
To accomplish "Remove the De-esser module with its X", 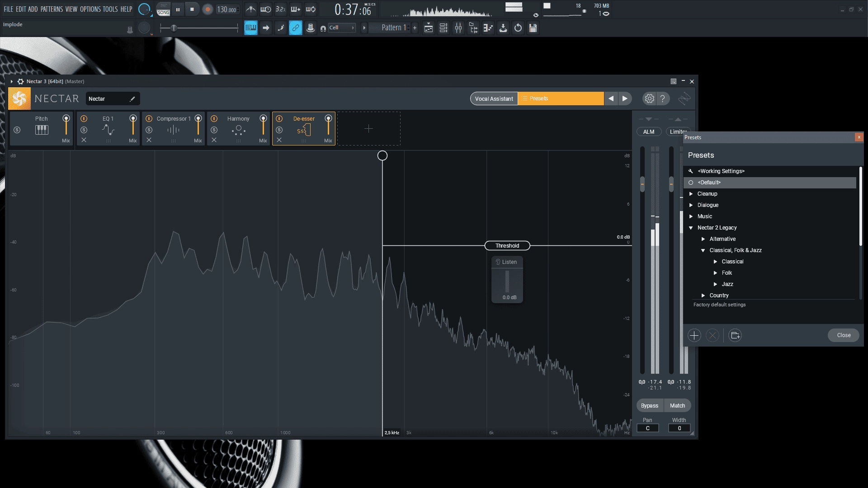I will point(279,140).
